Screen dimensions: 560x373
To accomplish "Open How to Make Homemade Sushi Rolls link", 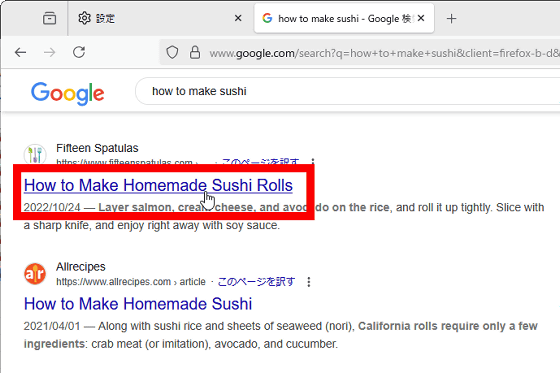I will pyautogui.click(x=158, y=185).
